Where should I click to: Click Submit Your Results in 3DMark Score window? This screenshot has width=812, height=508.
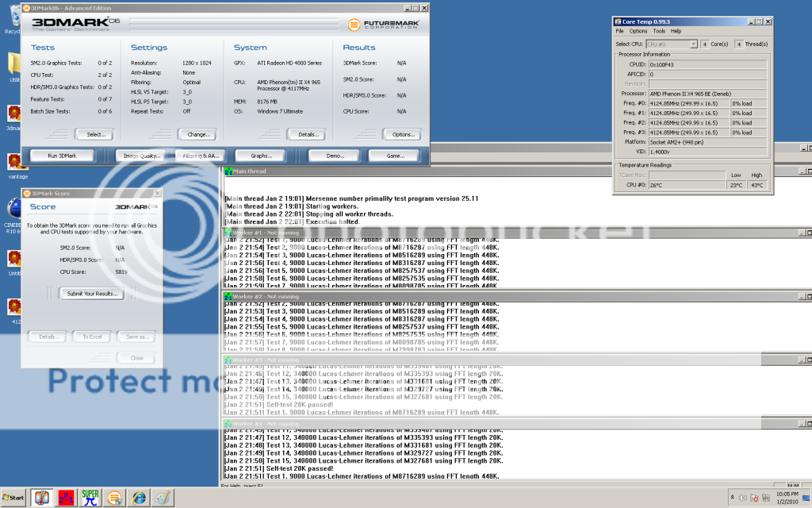[x=94, y=294]
